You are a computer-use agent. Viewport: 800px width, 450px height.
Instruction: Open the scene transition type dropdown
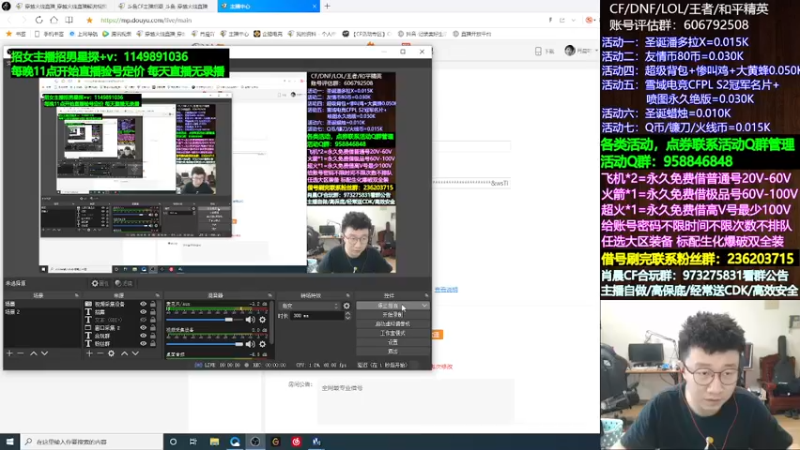[x=310, y=306]
